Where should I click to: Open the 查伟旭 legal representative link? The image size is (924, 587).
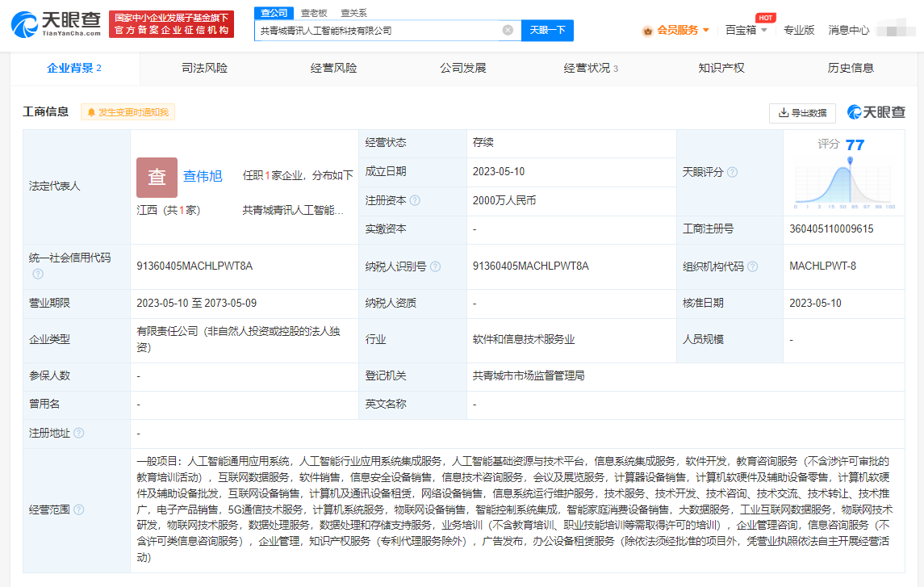[x=202, y=176]
